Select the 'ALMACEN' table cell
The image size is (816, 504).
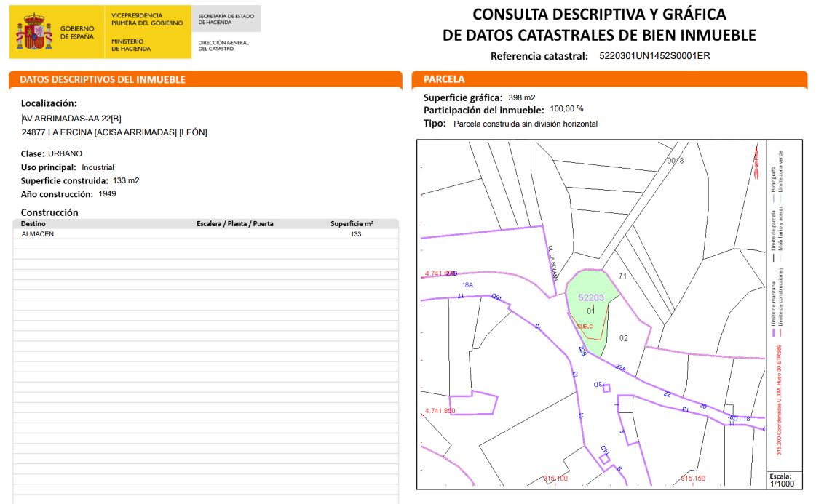tap(37, 234)
